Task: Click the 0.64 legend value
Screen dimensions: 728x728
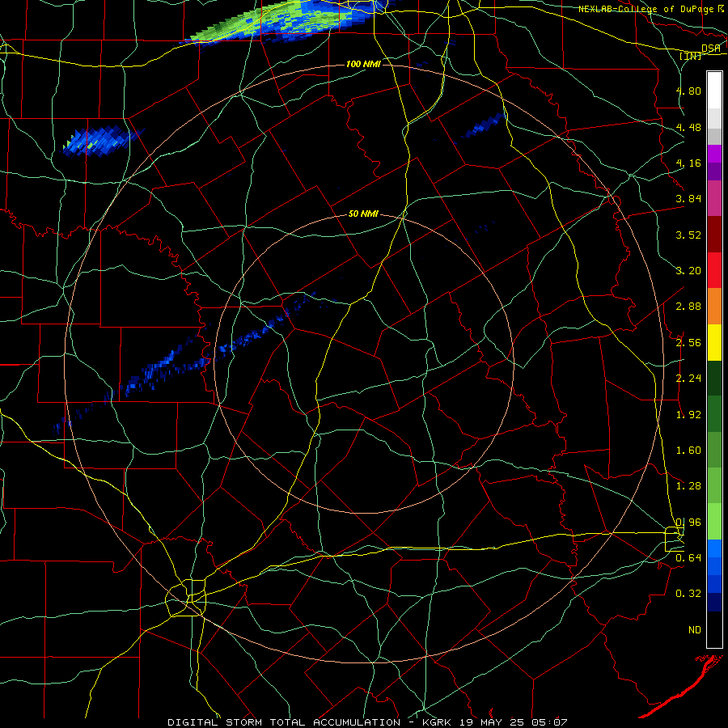Action: (688, 557)
